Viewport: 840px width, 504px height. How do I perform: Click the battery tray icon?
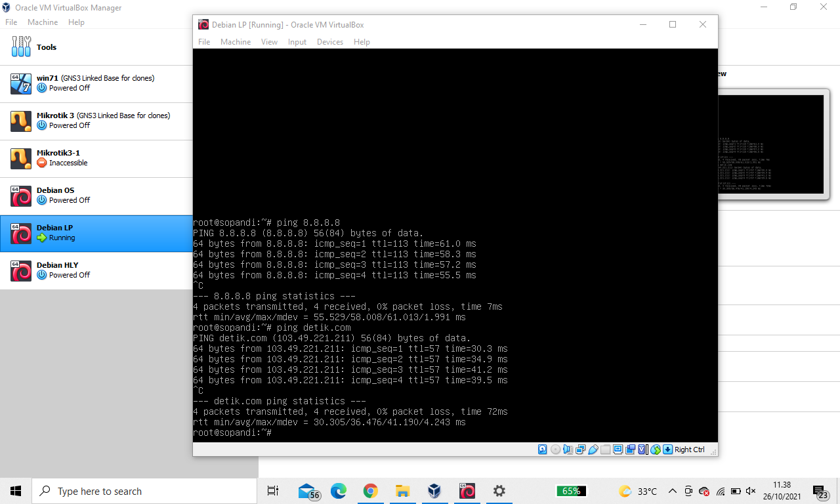click(736, 491)
